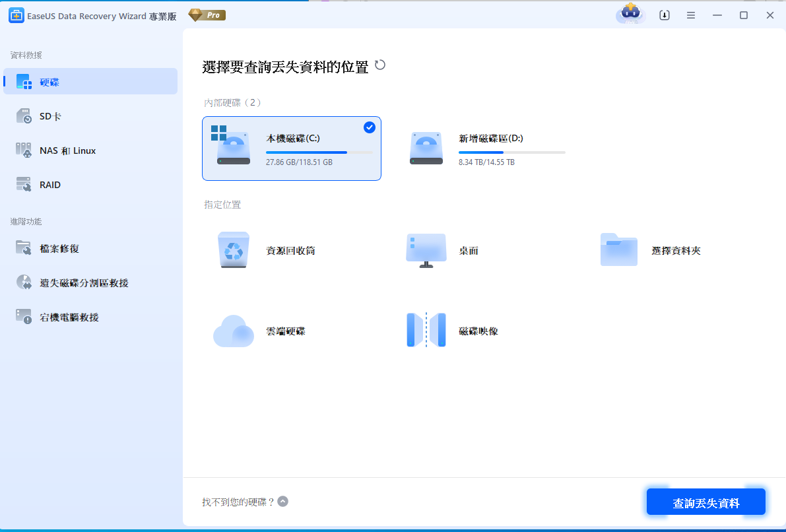
Task: Click the Pro upgrade badge
Action: click(207, 15)
